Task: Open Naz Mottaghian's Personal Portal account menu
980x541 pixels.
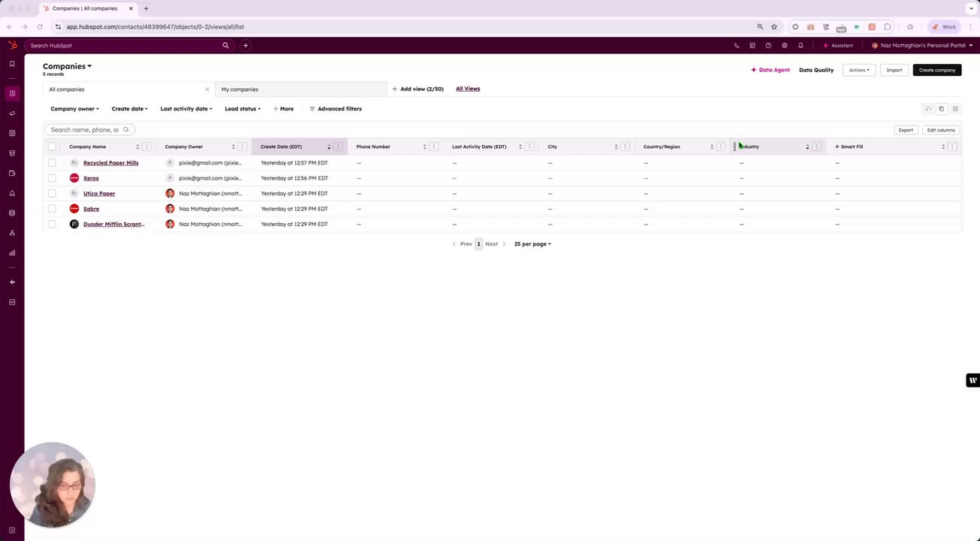Action: tap(922, 45)
